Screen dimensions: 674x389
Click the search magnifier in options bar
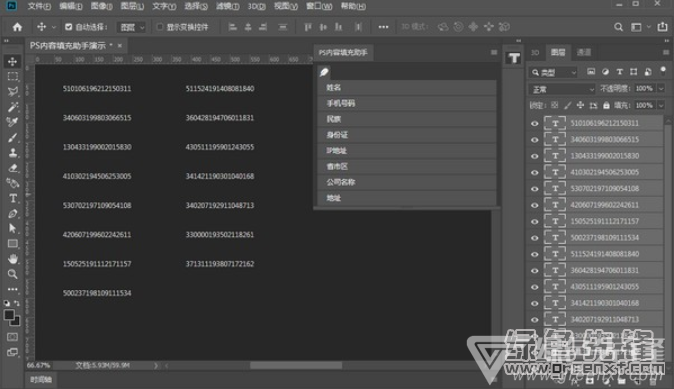coord(618,27)
